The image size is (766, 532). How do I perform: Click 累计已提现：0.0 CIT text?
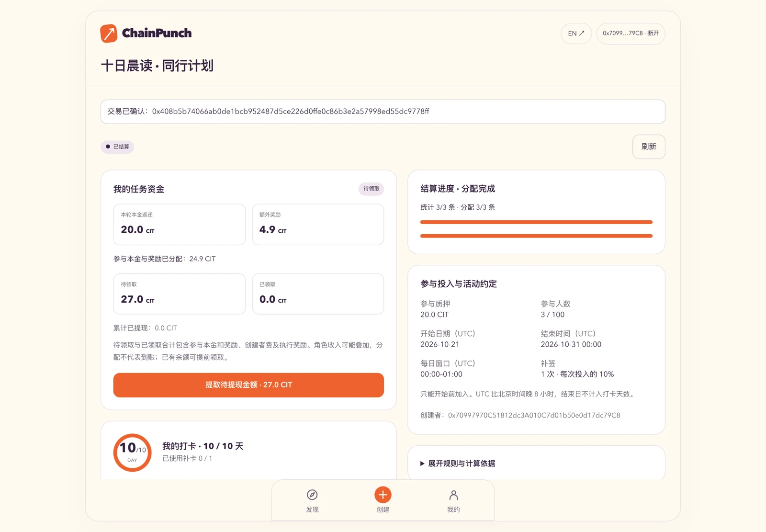click(x=145, y=328)
